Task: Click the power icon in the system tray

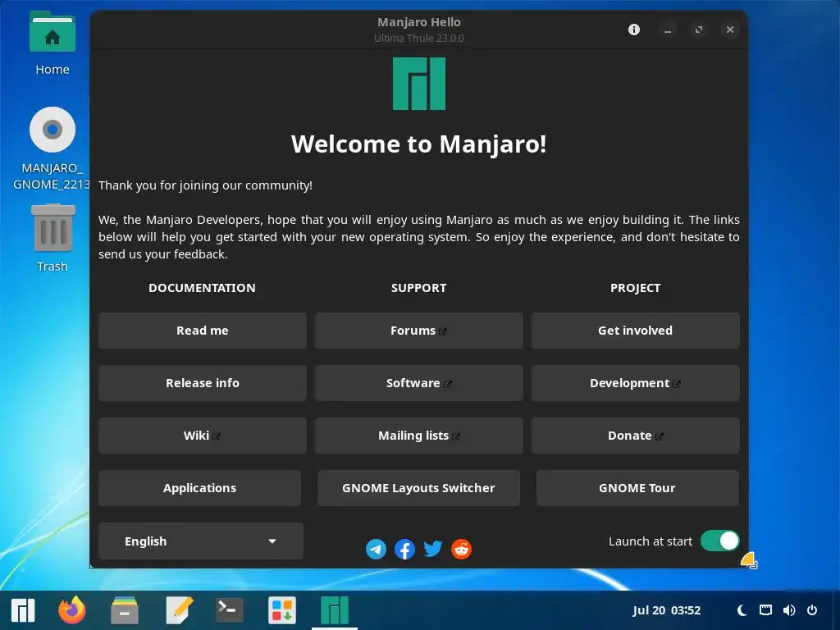Action: (812, 610)
